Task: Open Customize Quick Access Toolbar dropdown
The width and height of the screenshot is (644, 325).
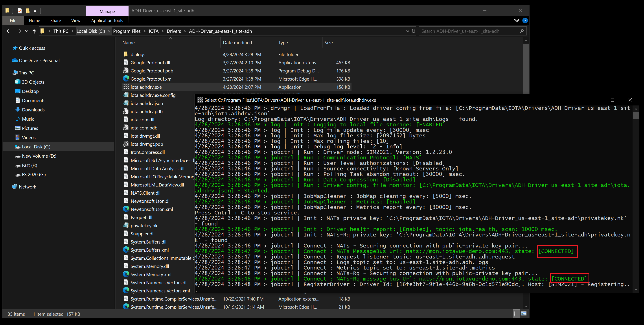Action: [x=35, y=11]
